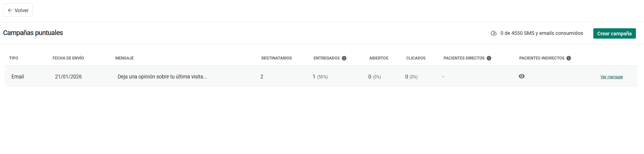Click the Destinatarios column header
Viewport: 644px width, 154px height.
(x=276, y=58)
